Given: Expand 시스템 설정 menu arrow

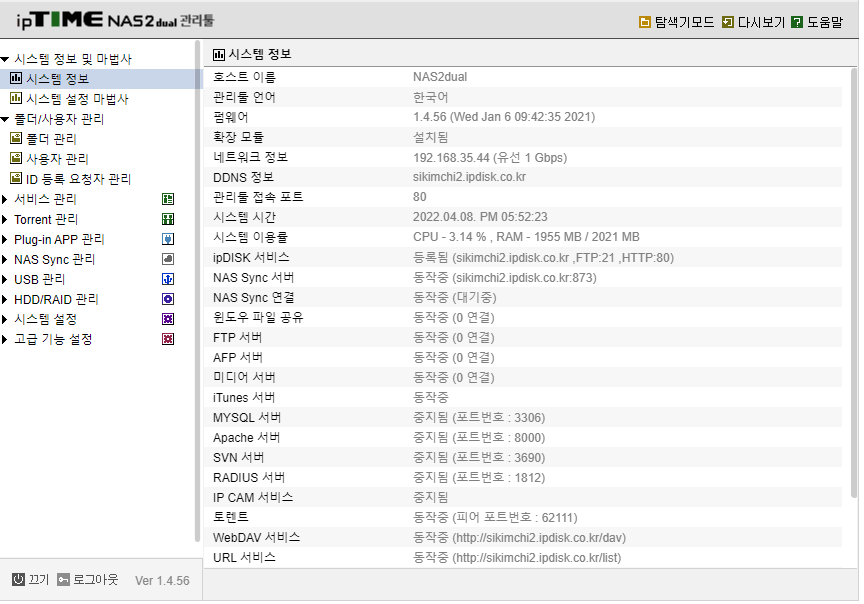Looking at the screenshot, I should (4, 319).
